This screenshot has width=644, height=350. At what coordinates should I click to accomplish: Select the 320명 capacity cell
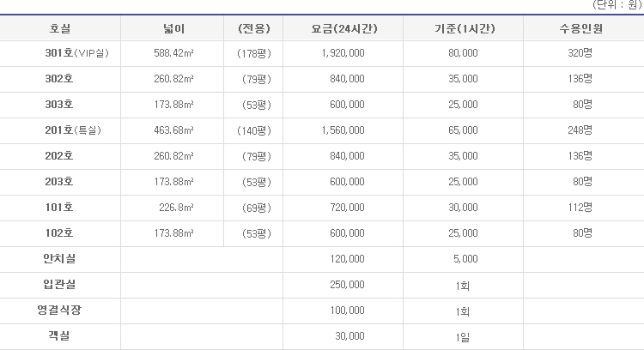click(x=580, y=53)
